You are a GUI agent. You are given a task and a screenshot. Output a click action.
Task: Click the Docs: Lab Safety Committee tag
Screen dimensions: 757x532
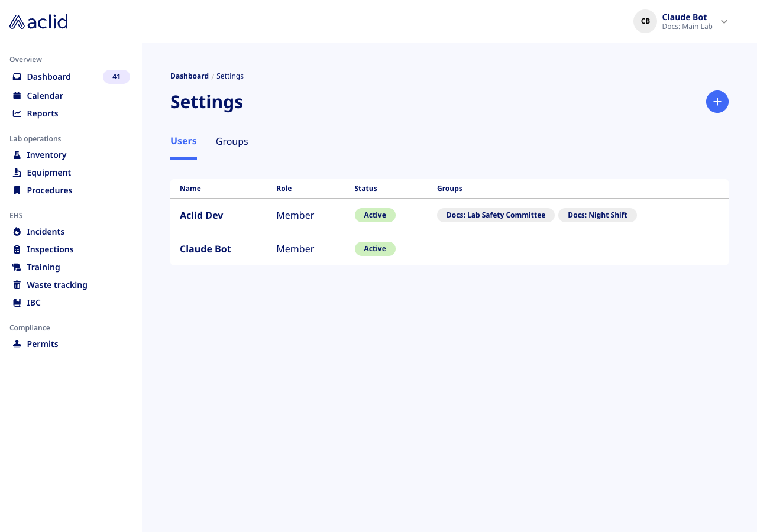click(x=496, y=215)
